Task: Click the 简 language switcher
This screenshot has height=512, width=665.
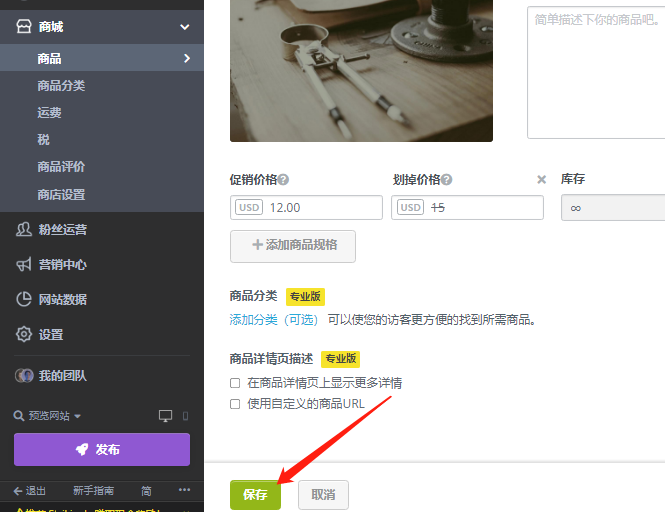Action: coord(146,491)
